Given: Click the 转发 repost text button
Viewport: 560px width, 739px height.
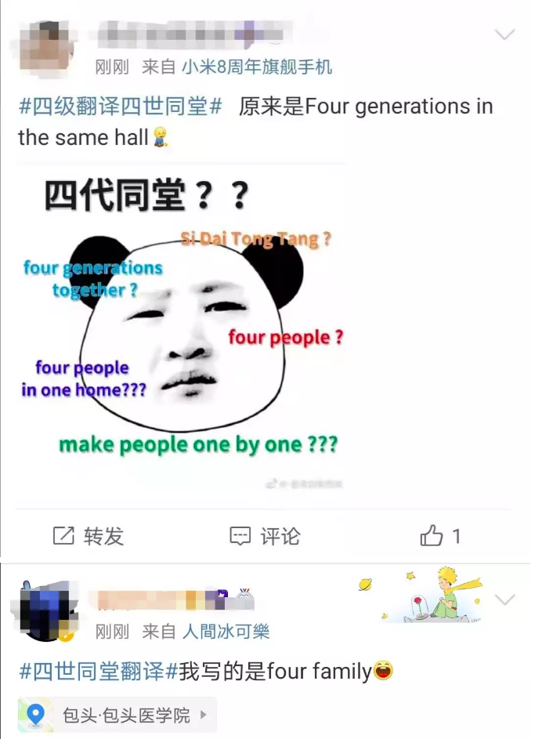Looking at the screenshot, I should pos(103,536).
